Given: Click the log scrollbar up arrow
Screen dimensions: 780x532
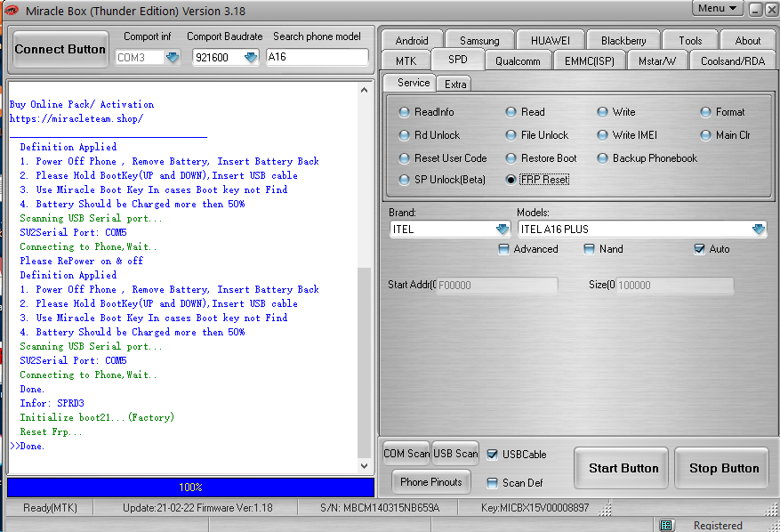Looking at the screenshot, I should (x=364, y=90).
